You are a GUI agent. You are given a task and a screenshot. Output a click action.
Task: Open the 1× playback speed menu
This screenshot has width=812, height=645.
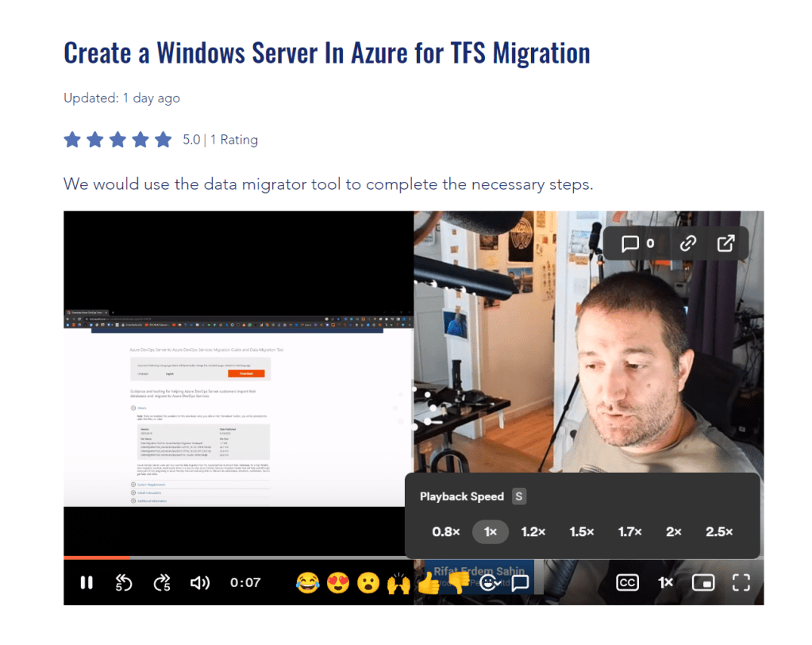click(665, 583)
